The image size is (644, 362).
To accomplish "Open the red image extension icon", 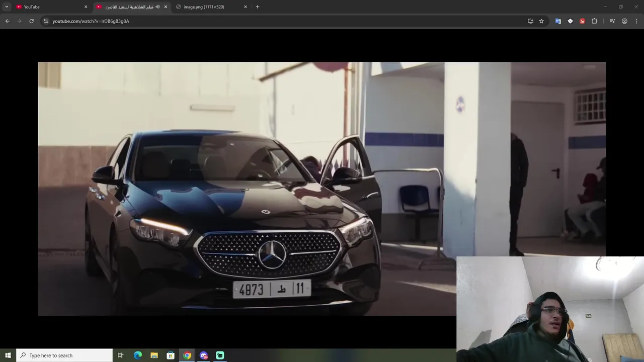I will click(582, 21).
